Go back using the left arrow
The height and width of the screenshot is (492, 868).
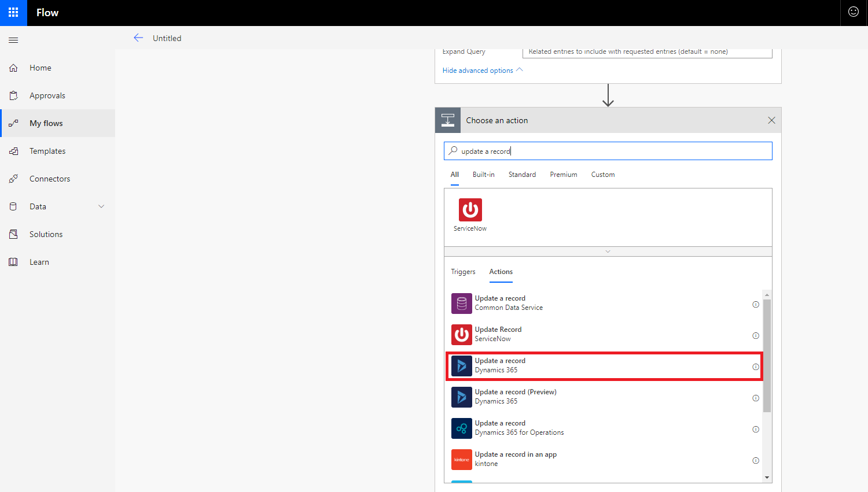click(x=138, y=38)
